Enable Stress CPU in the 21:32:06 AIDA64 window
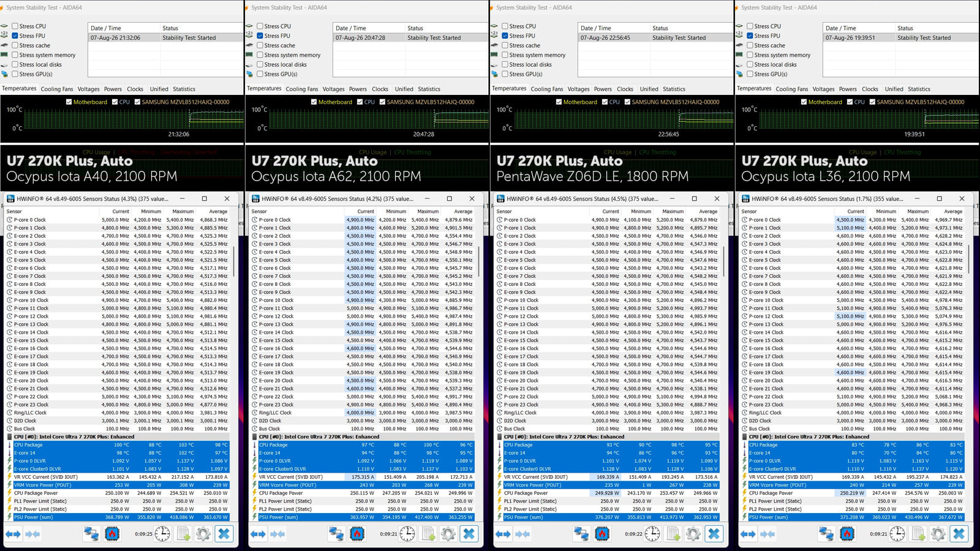This screenshot has height=551, width=980. pyautogui.click(x=15, y=26)
